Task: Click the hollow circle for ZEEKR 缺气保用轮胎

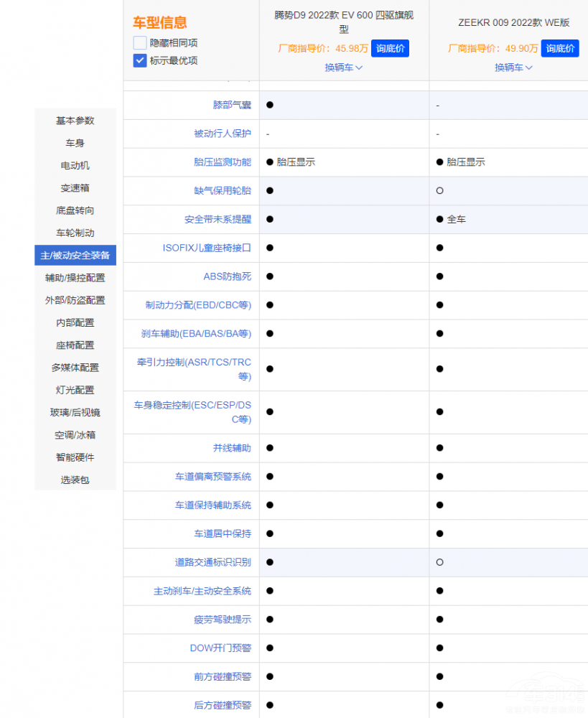Action: pyautogui.click(x=439, y=191)
